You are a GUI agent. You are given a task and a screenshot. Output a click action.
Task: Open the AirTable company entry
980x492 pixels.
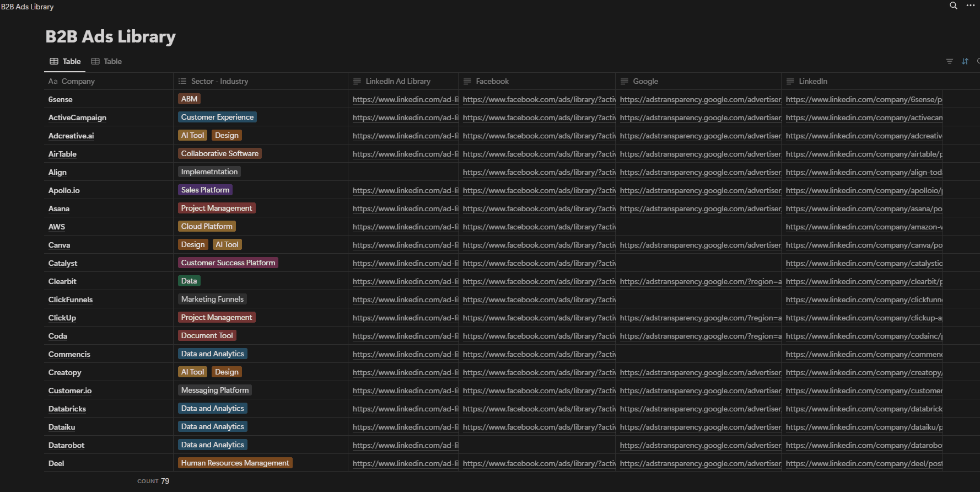62,154
